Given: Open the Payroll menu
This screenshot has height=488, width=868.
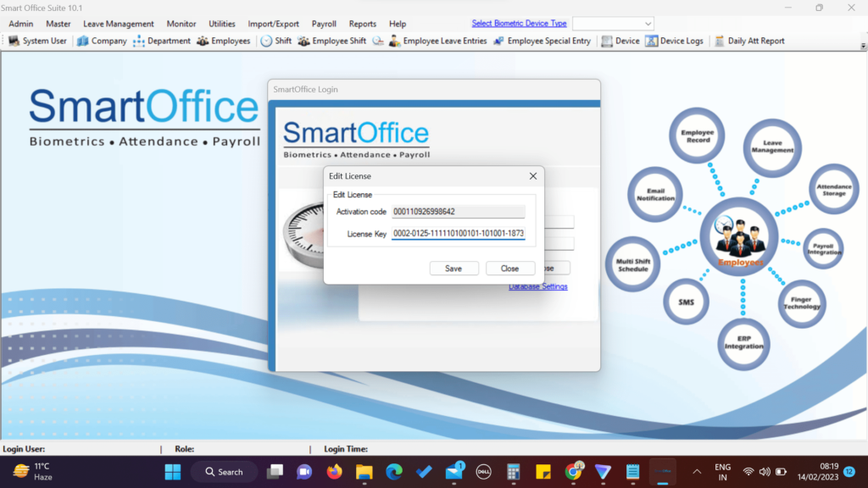Looking at the screenshot, I should [x=323, y=24].
